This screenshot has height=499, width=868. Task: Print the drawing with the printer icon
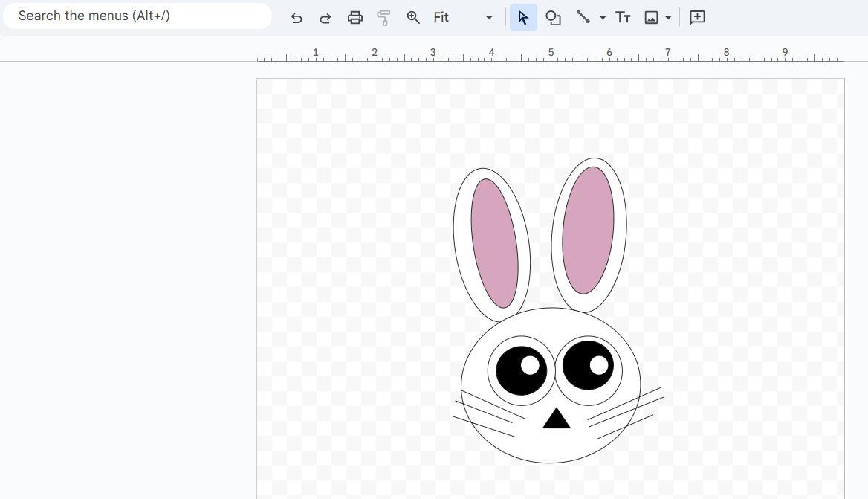coord(355,18)
